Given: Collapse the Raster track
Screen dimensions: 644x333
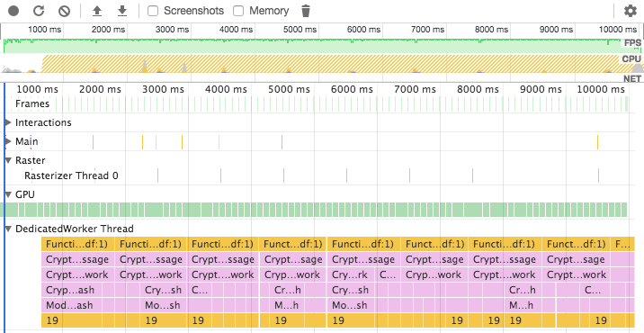Looking at the screenshot, I should tap(8, 160).
